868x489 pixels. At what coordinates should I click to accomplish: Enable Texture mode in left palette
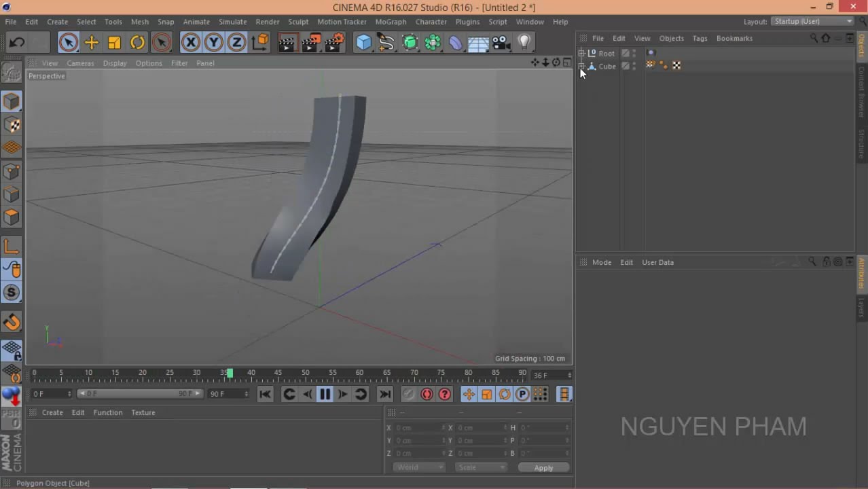[12, 125]
